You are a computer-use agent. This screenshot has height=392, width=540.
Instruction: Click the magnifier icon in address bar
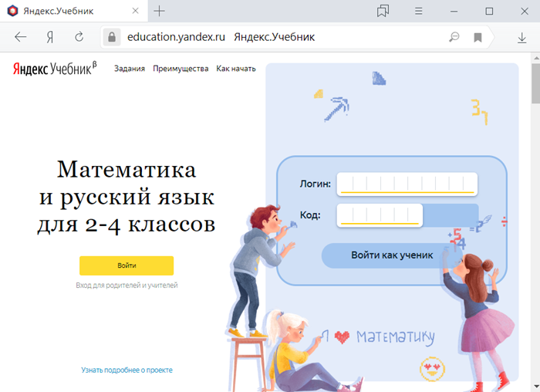454,37
